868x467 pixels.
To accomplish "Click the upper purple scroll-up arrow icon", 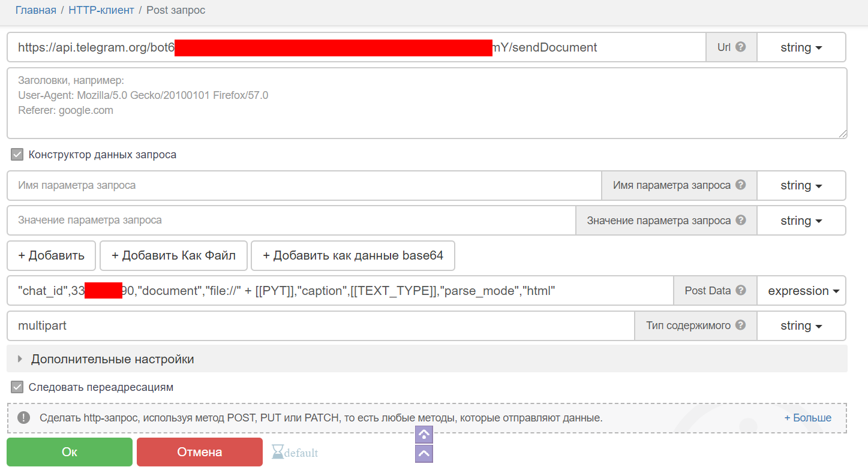I will click(424, 435).
